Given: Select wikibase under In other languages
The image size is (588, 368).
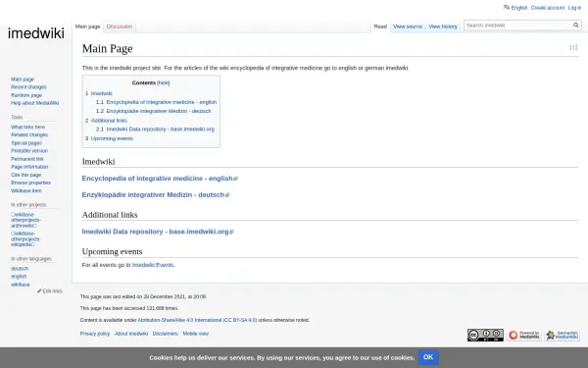Looking at the screenshot, I should (x=21, y=285).
